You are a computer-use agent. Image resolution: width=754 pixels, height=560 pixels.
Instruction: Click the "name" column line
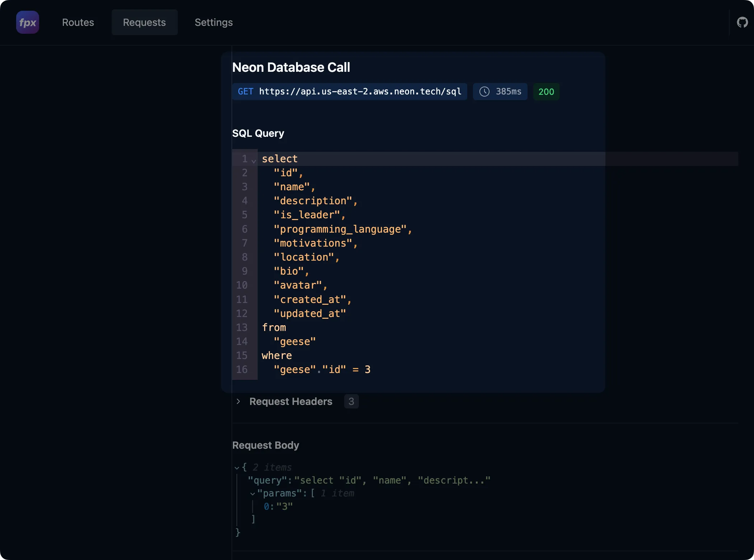click(294, 187)
